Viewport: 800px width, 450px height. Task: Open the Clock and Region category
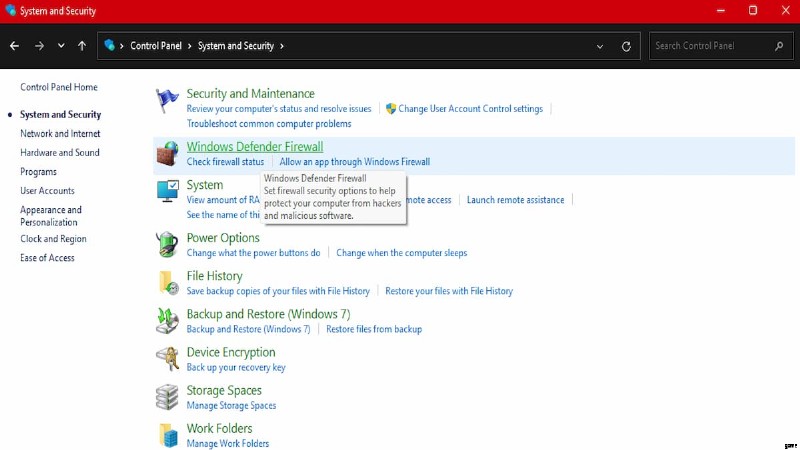click(53, 239)
